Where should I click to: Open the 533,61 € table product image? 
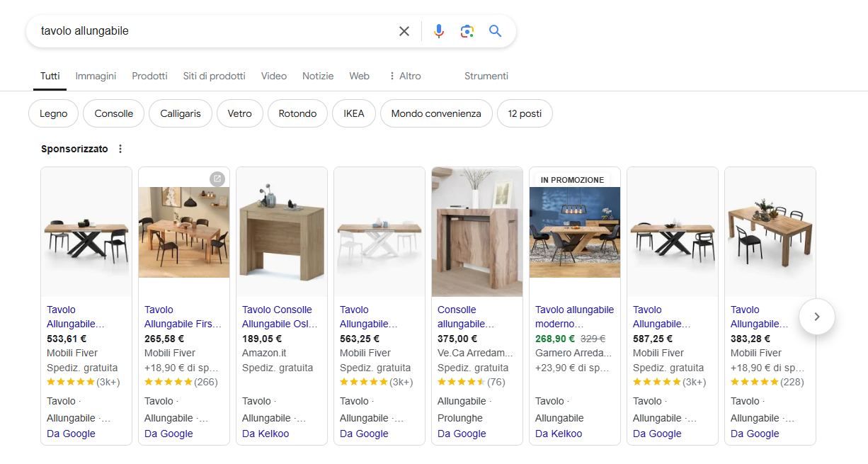pos(86,232)
